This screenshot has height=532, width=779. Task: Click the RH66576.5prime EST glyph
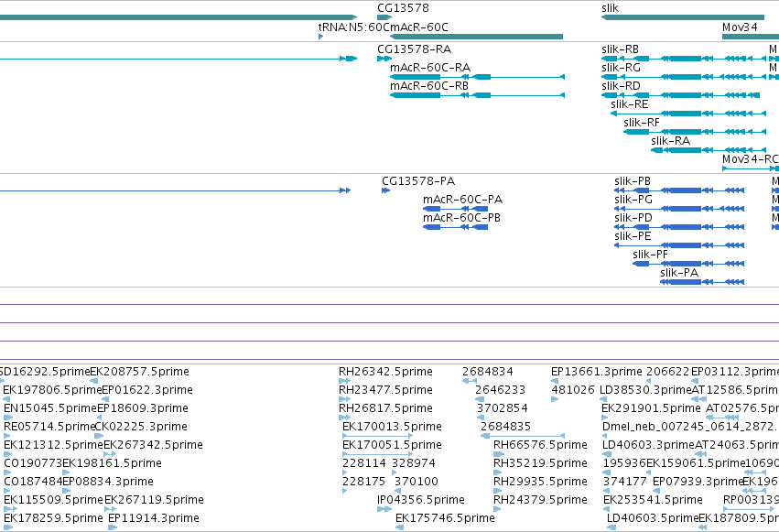498,454
